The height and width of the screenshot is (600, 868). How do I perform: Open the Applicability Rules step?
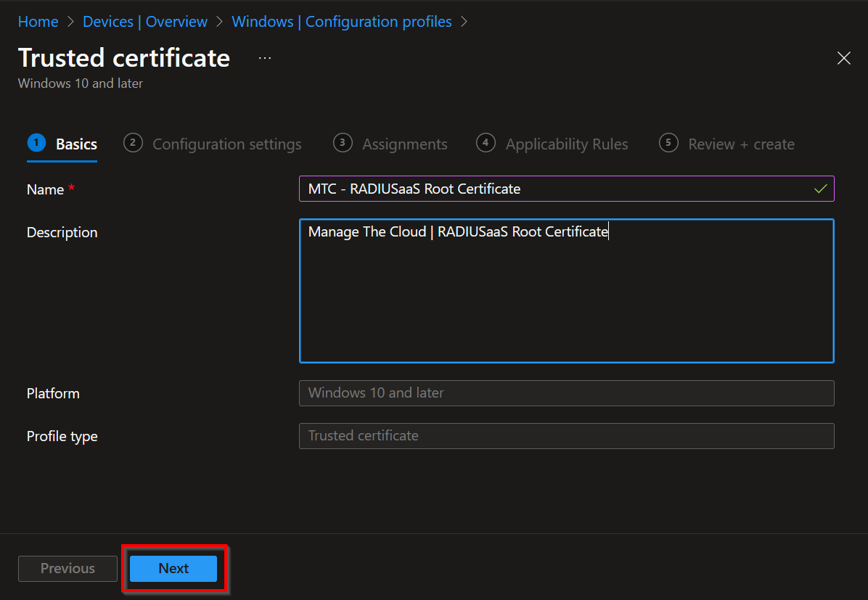[x=567, y=144]
